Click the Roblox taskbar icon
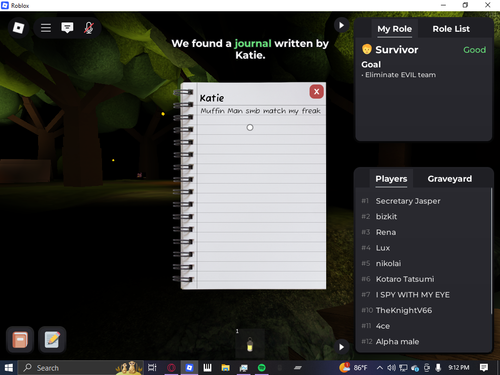This screenshot has height=375, width=500. tap(189, 368)
